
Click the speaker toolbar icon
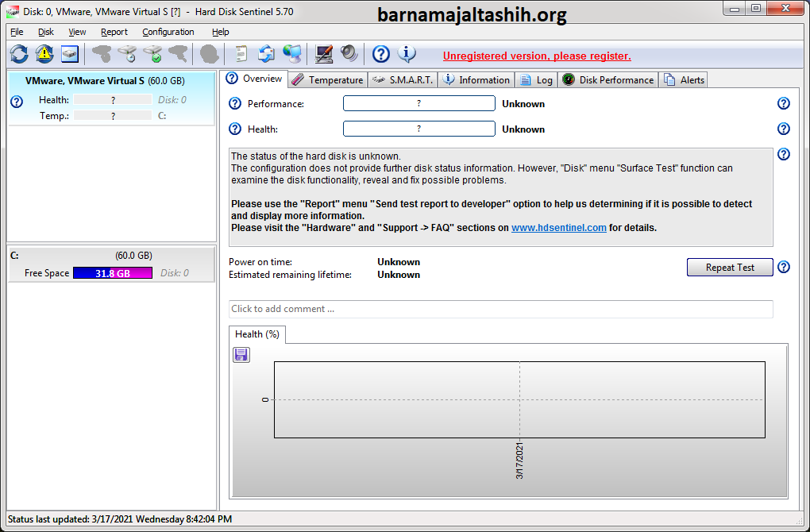click(349, 54)
